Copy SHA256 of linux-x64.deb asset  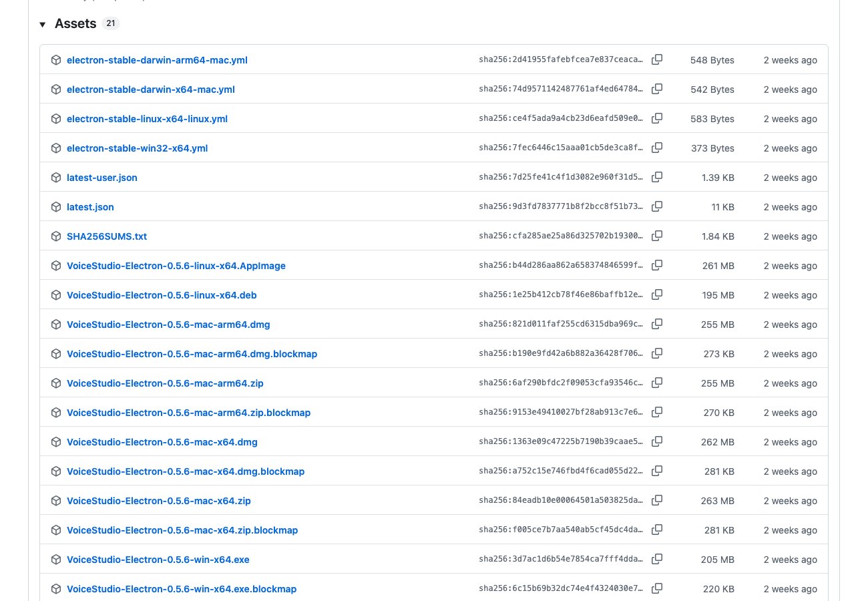pos(657,294)
